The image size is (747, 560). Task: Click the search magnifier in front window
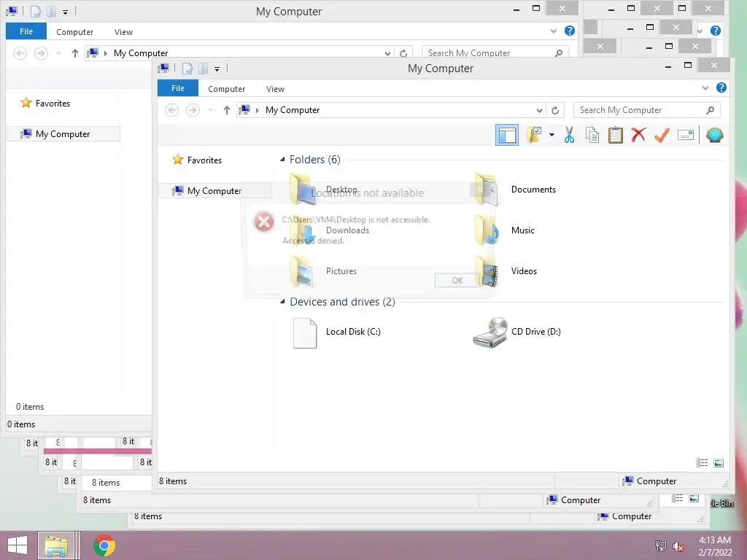[710, 110]
